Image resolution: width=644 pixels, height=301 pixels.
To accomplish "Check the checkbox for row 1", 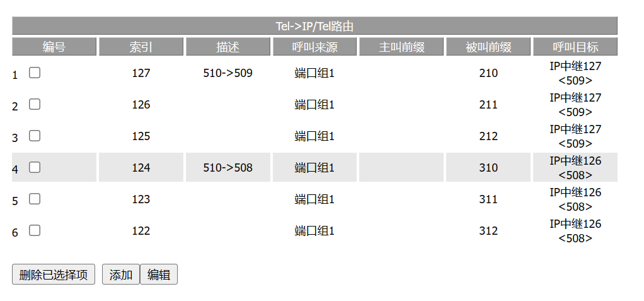I will coord(35,73).
